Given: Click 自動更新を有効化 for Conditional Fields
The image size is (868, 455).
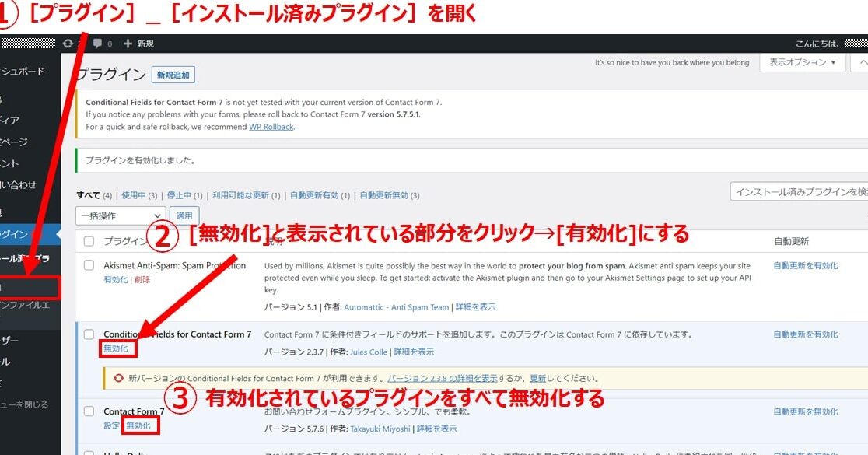Looking at the screenshot, I should click(x=806, y=334).
